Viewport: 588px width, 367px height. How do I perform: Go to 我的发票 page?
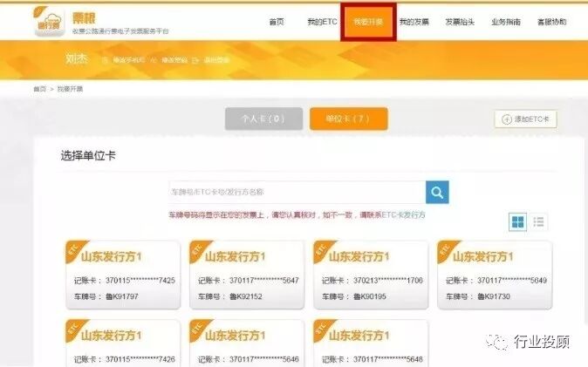tap(414, 22)
